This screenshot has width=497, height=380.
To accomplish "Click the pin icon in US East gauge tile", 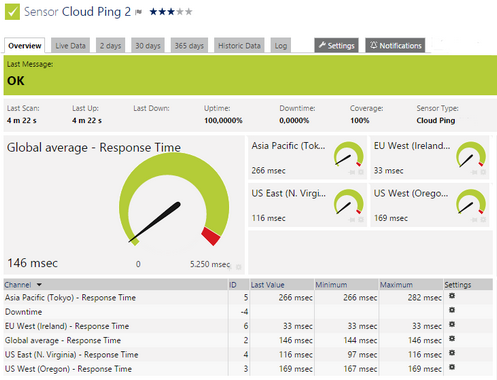I will pyautogui.click(x=352, y=220).
